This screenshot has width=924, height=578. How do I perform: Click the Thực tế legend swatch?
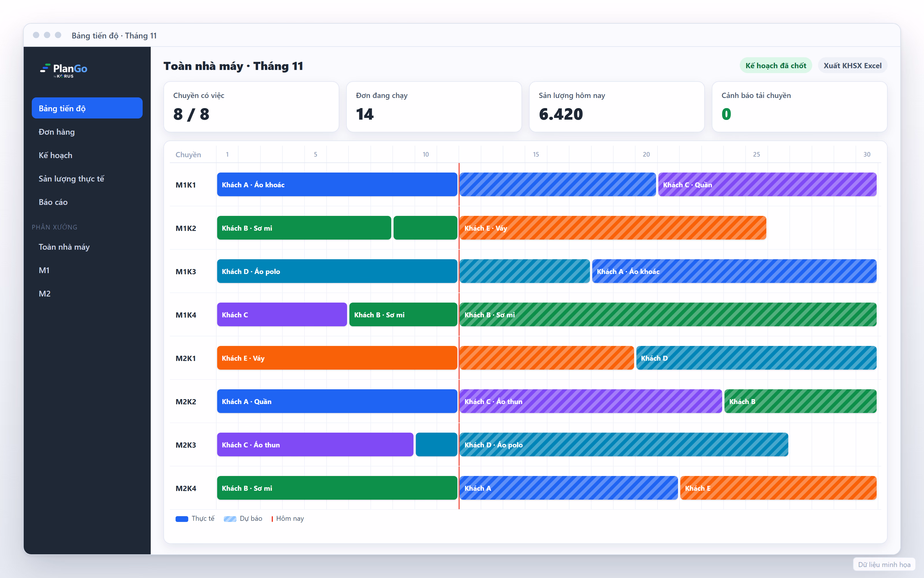182,519
